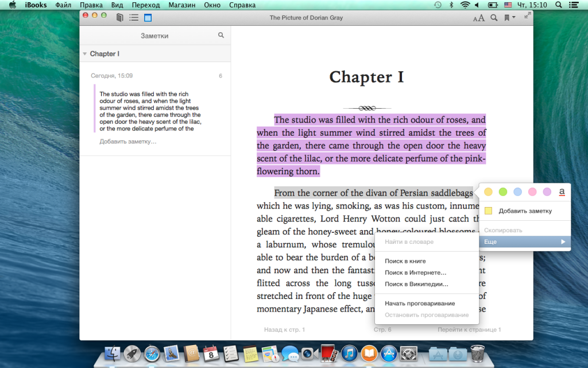Open Mail stamp icon in the Dock
This screenshot has height=368, width=588.
[172, 354]
